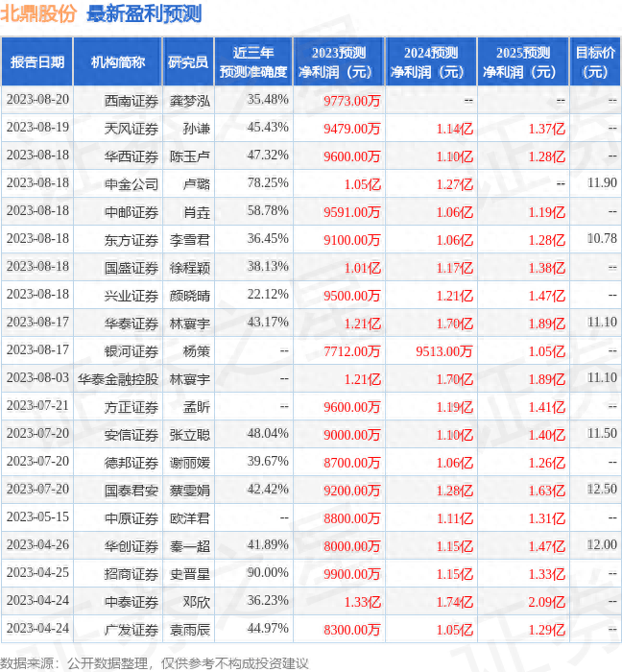Open the 银河证券 institution entry

point(131,351)
